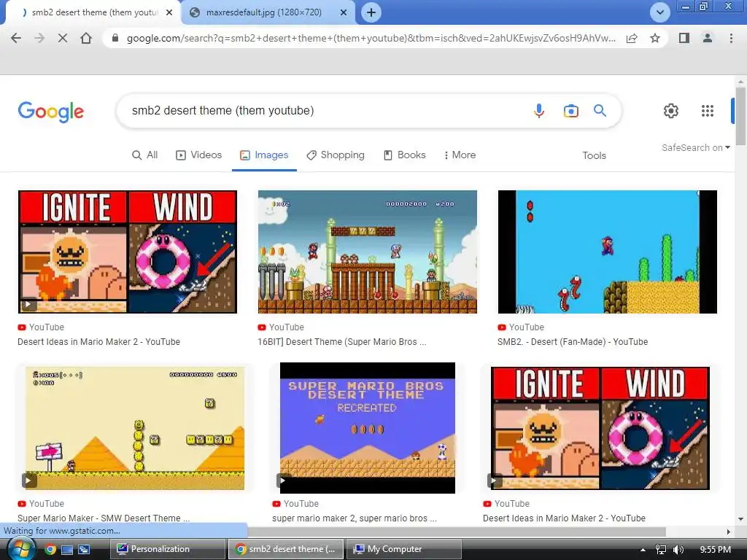Open the Google apps grid
Viewport: 747px width, 560px height.
(x=708, y=111)
